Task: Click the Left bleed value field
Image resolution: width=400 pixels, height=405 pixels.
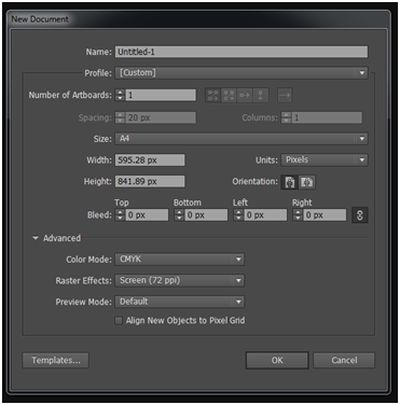Action: 266,215
